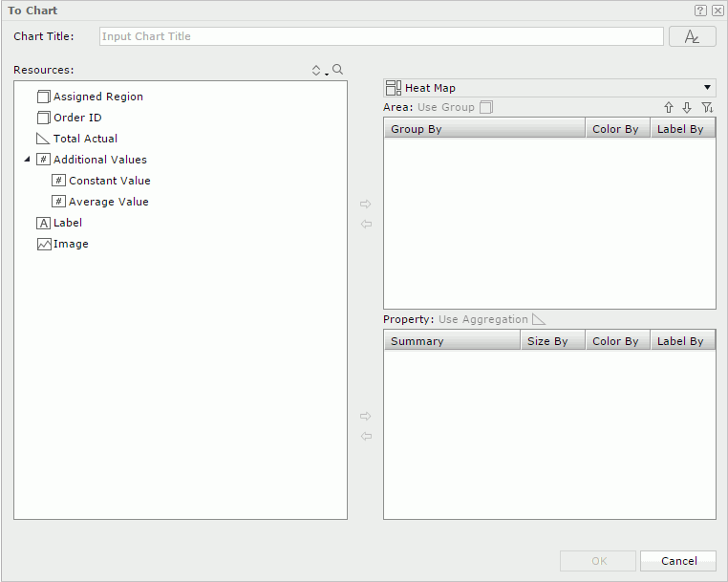Click the Heat Map chart type icon

(394, 88)
